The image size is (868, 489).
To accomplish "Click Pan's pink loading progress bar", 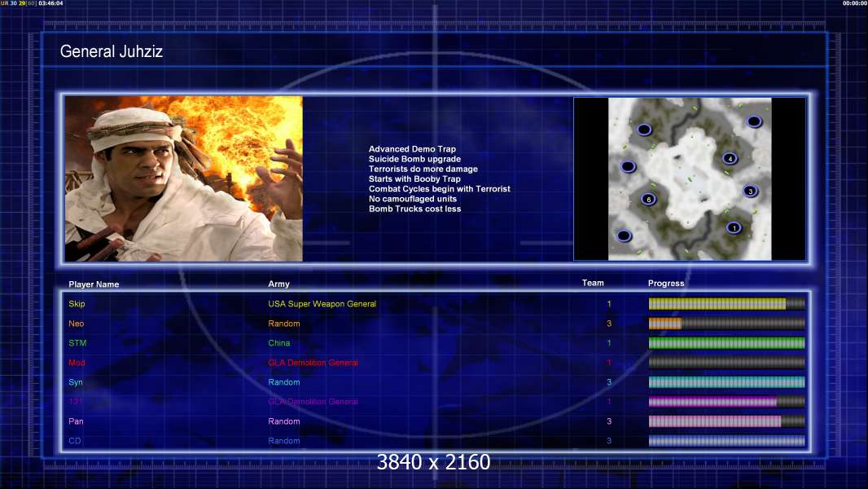I will (x=727, y=421).
